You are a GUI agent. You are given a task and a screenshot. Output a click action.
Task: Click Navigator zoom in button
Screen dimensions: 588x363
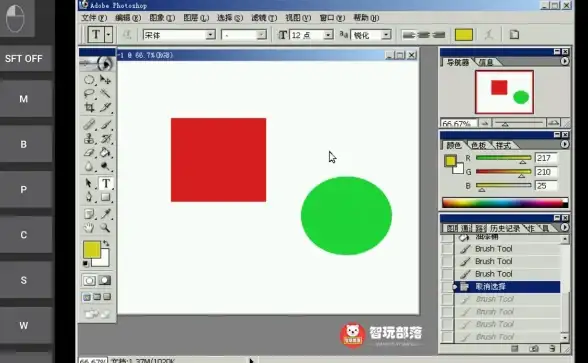553,123
